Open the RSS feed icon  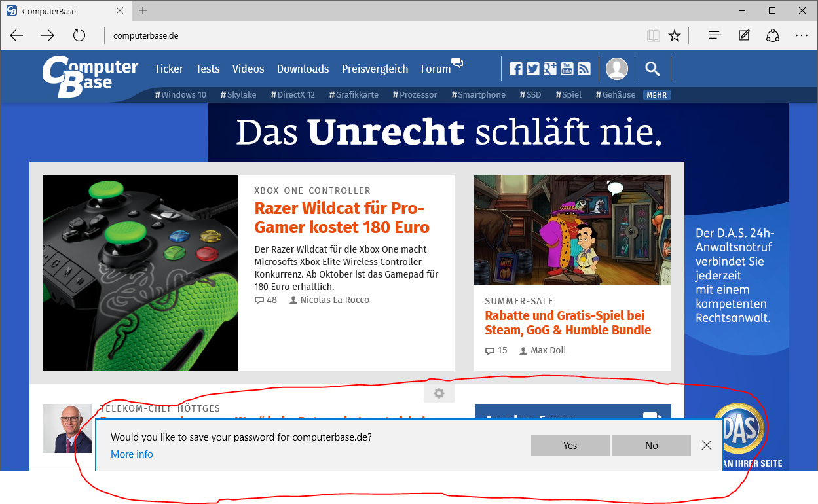pos(584,69)
